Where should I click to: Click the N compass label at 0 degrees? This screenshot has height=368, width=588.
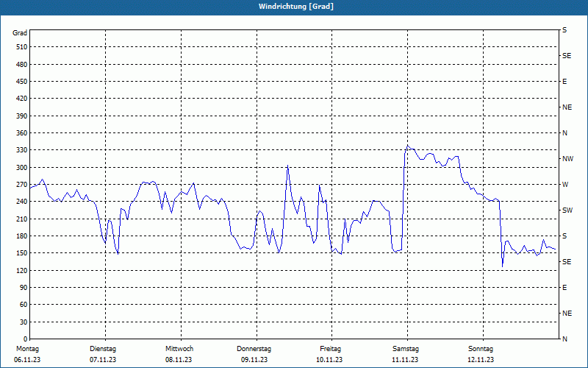click(564, 339)
